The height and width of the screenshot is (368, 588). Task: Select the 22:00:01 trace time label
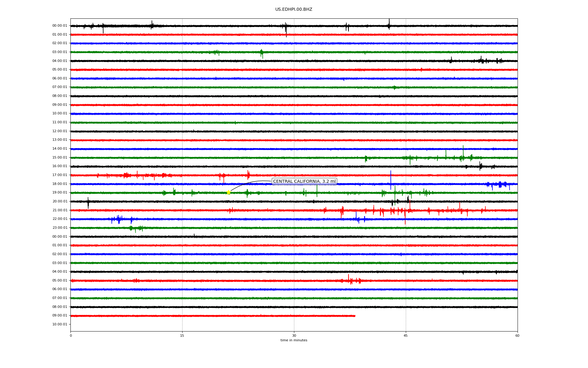click(x=60, y=219)
